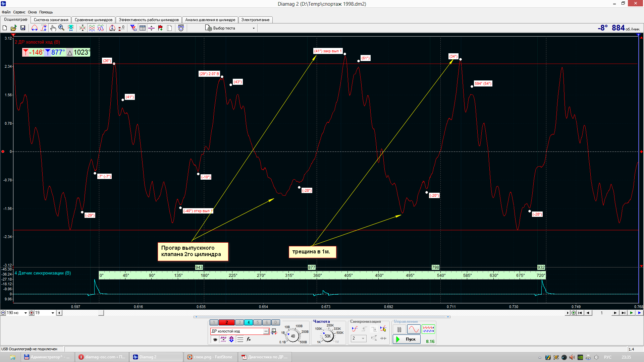Viewport: 644px width, 362px height.
Task: Switch to Анализ давления в цилиндре tab
Action: pyautogui.click(x=210, y=20)
